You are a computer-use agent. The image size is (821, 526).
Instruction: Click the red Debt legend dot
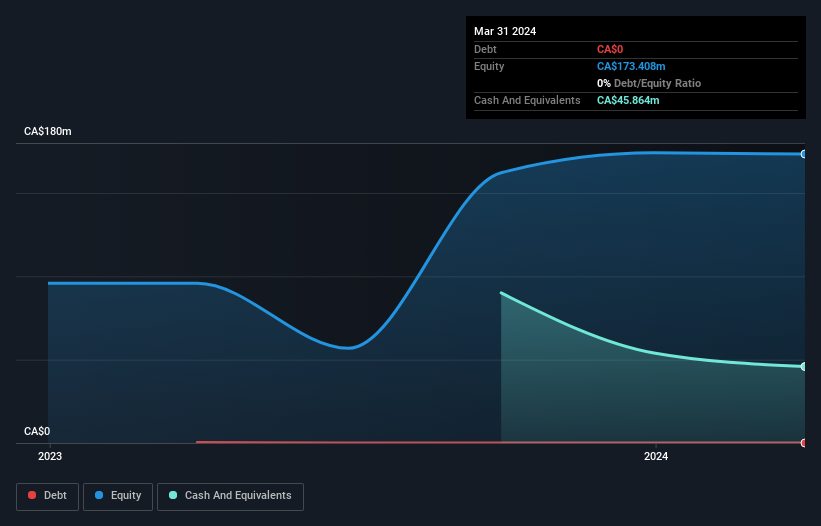coord(32,495)
